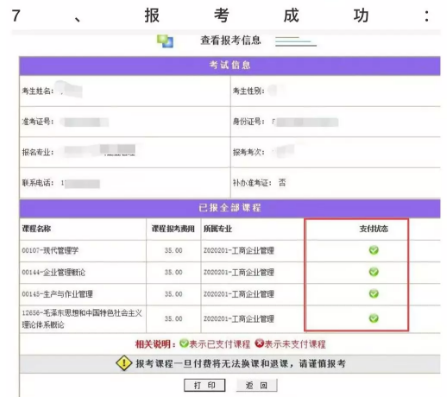The image size is (447, 397).
Task: Click the 所属专业 column header
Action: pos(218,229)
